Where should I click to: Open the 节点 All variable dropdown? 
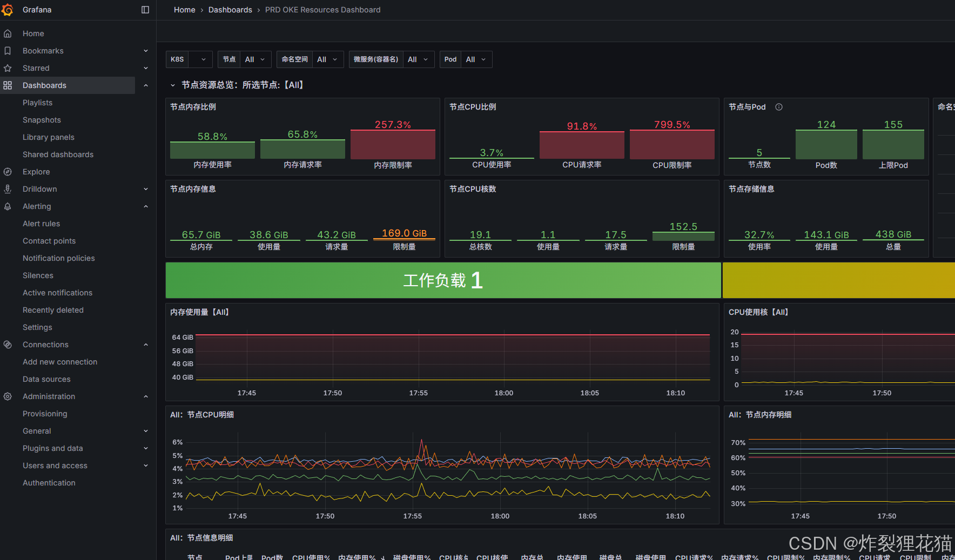click(255, 59)
